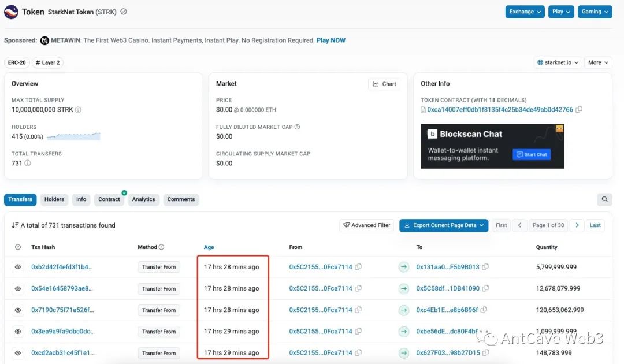This screenshot has width=624, height=364.
Task: Open transaction hash 0x7190c75f71a526f...
Action: click(62, 310)
